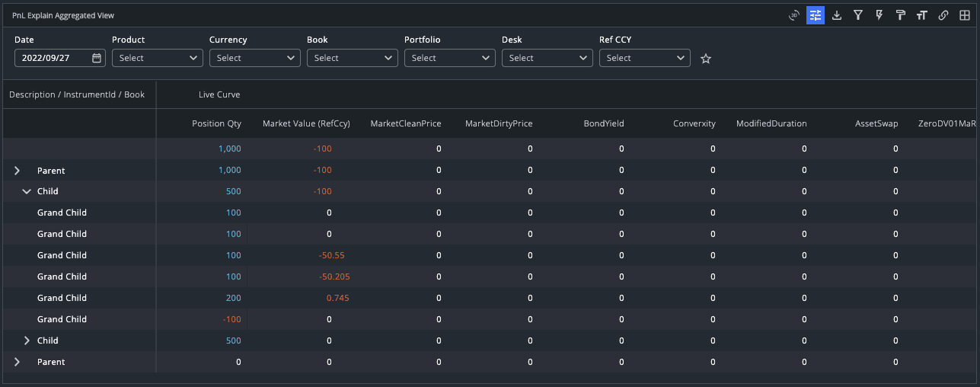Open the Currency dropdown
The image size is (980, 387).
tap(255, 58)
